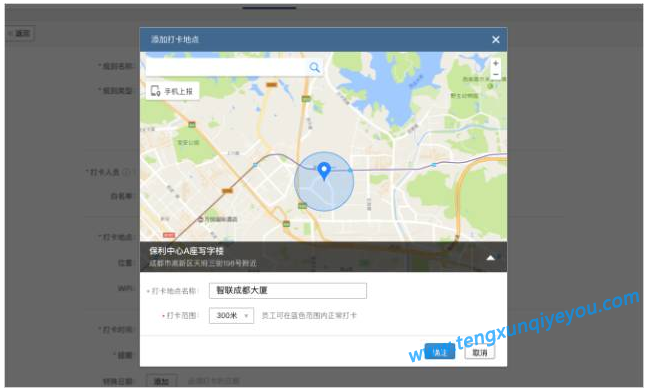Zoom in the map with plus button

[496, 64]
